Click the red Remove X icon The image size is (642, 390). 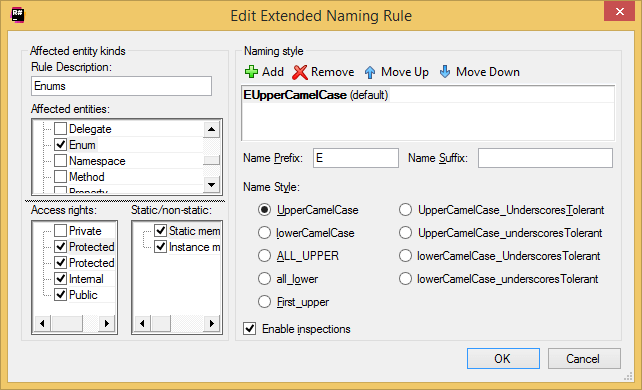tap(300, 72)
